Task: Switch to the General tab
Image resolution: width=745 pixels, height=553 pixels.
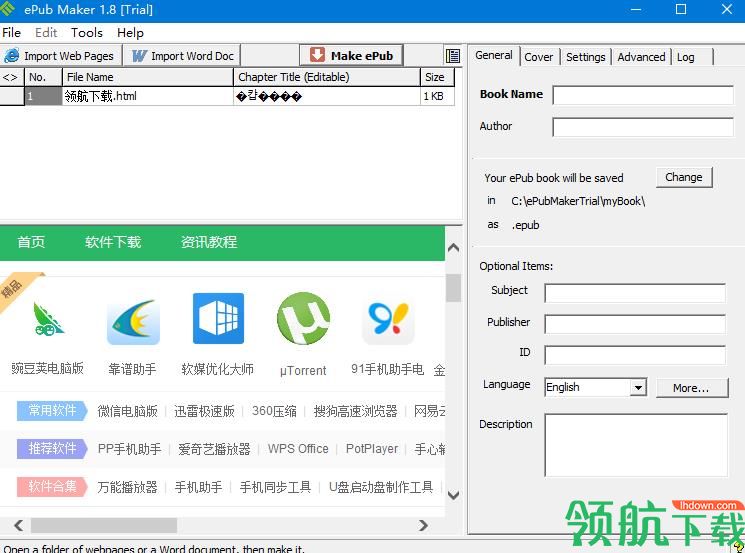Action: click(x=494, y=55)
